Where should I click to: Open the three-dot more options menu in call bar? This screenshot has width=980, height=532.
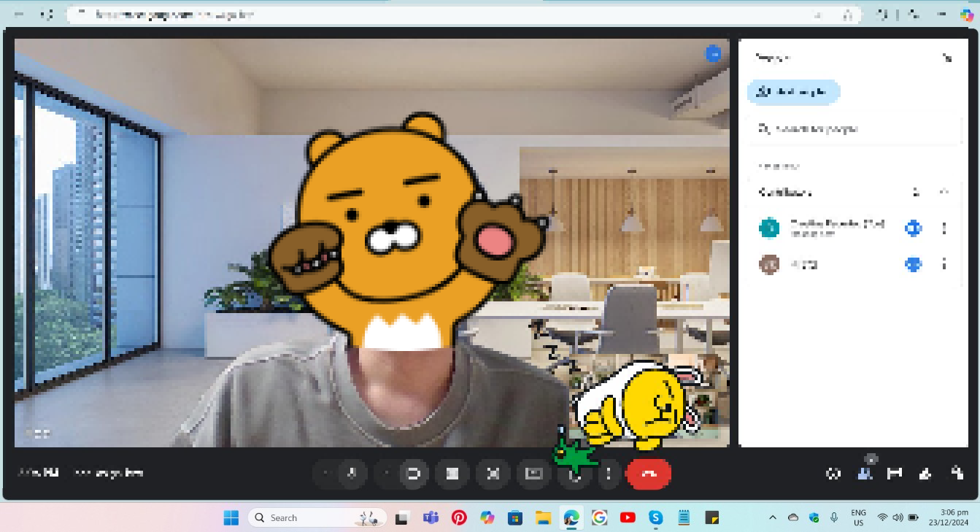click(x=609, y=474)
